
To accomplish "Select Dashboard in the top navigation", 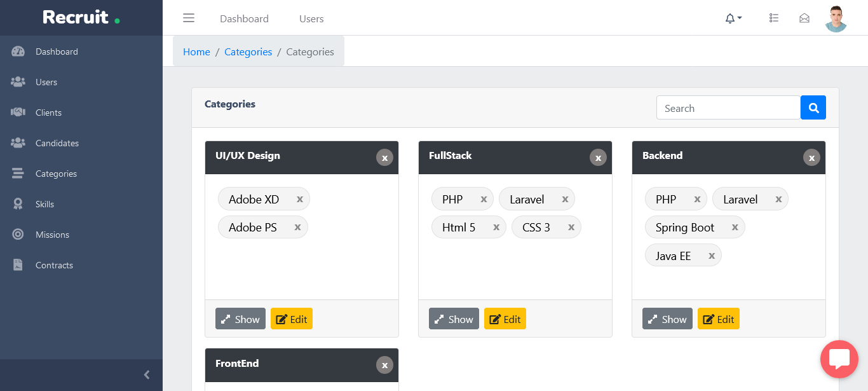I will (x=244, y=18).
